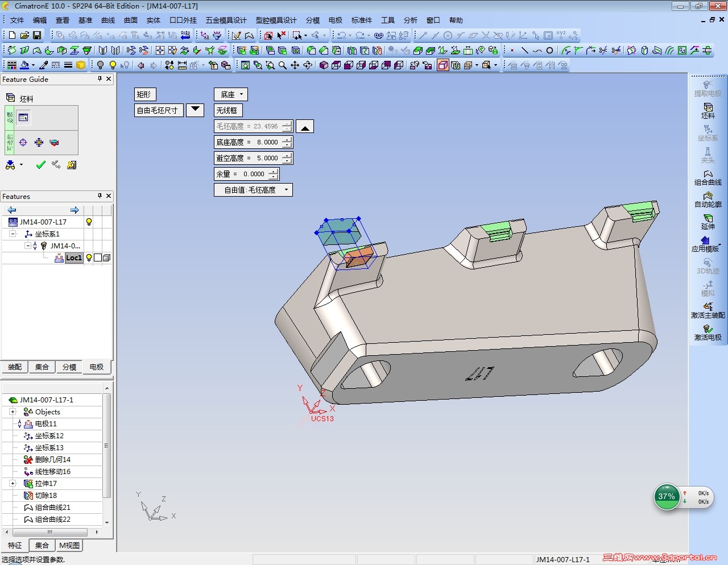Toggle the shaded cube icon for Loc1
Viewport: 728px width, 565px height.
tap(106, 258)
